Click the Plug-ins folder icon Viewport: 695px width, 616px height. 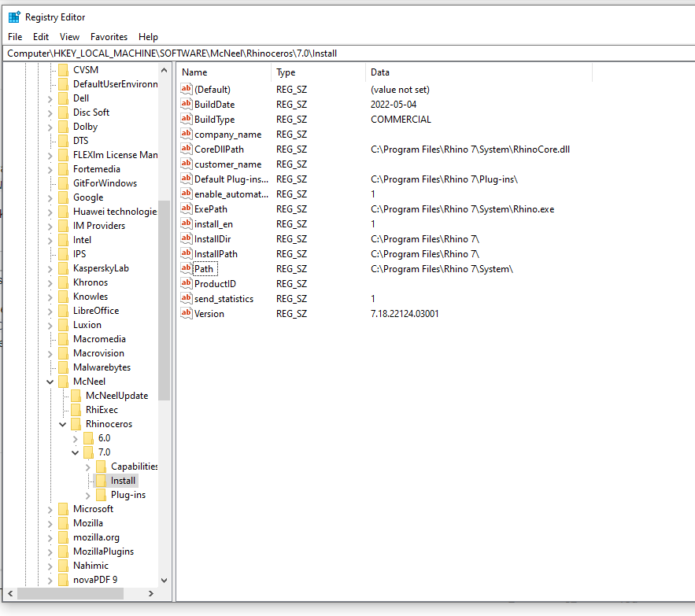[102, 494]
